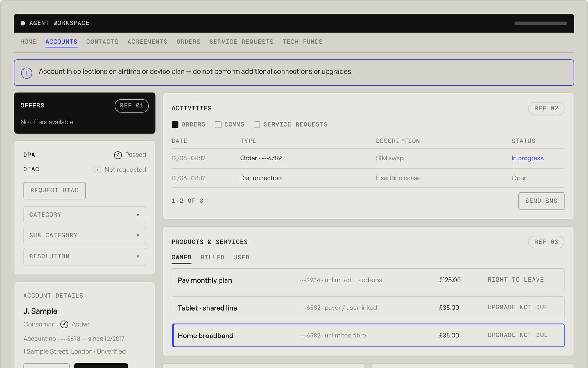This screenshot has width=588, height=368.
Task: Click the Type column header
Action: point(248,141)
